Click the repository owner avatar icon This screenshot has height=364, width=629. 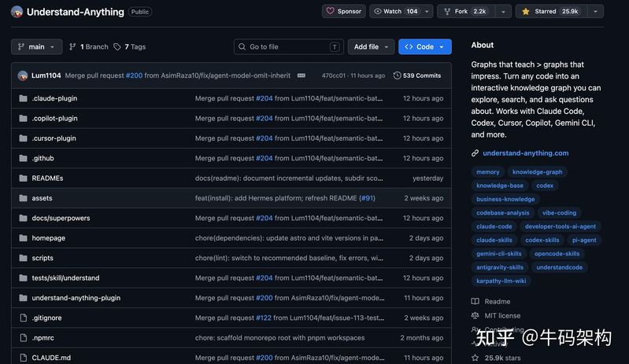point(17,12)
